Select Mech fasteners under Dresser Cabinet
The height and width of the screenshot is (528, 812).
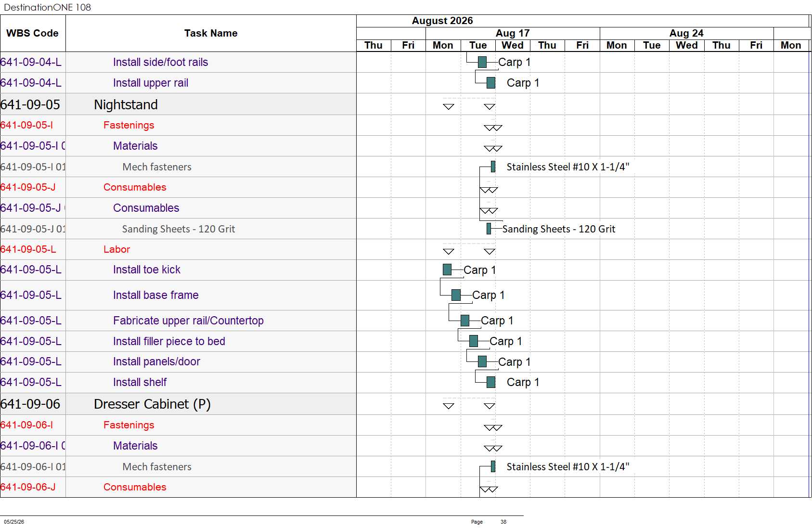tap(157, 467)
